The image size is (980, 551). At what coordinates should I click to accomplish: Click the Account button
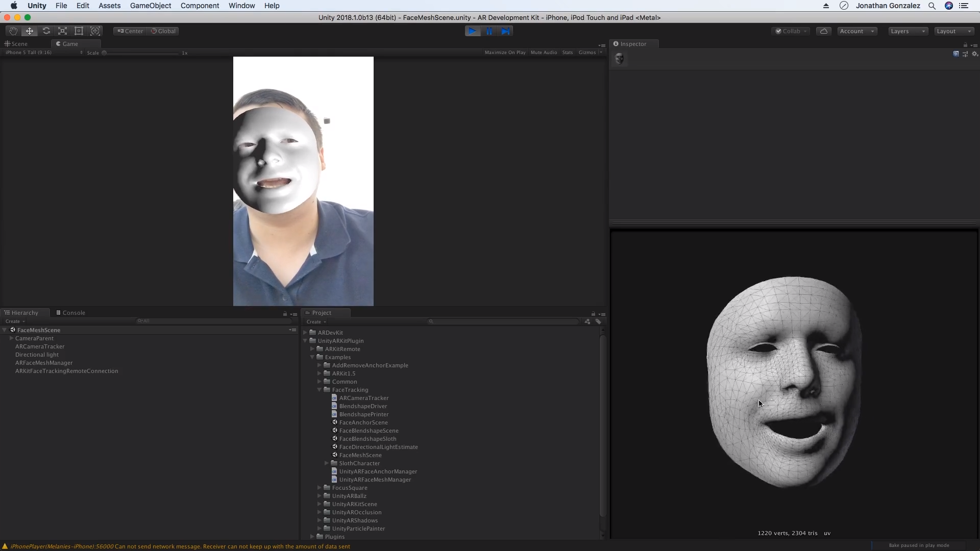point(856,31)
